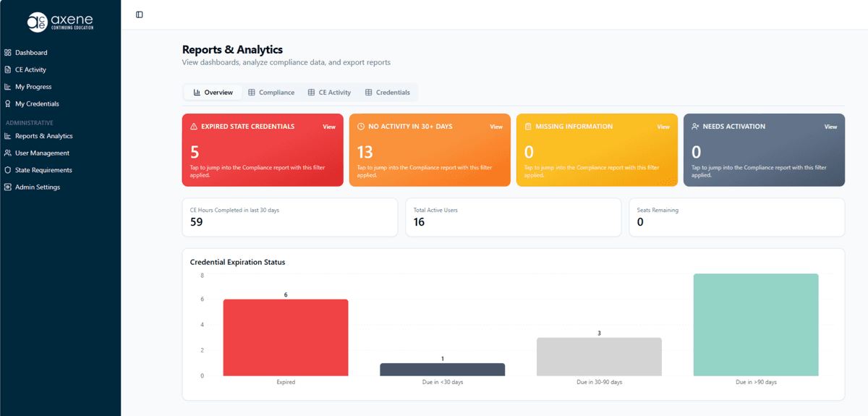Click the value 16 under Total Active Users
Viewport: 868px width, 416px height.
[x=419, y=222]
